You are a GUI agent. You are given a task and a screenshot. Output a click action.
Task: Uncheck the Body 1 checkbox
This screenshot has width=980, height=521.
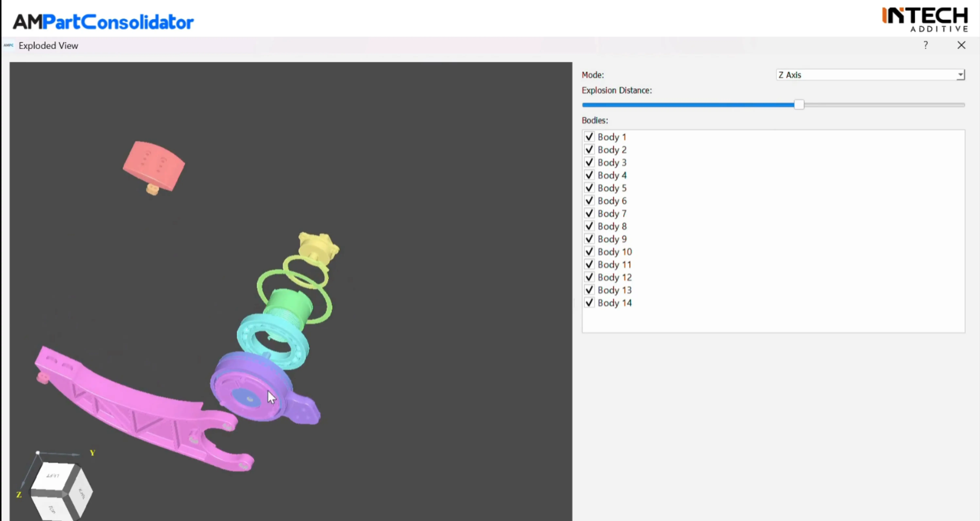[589, 137]
